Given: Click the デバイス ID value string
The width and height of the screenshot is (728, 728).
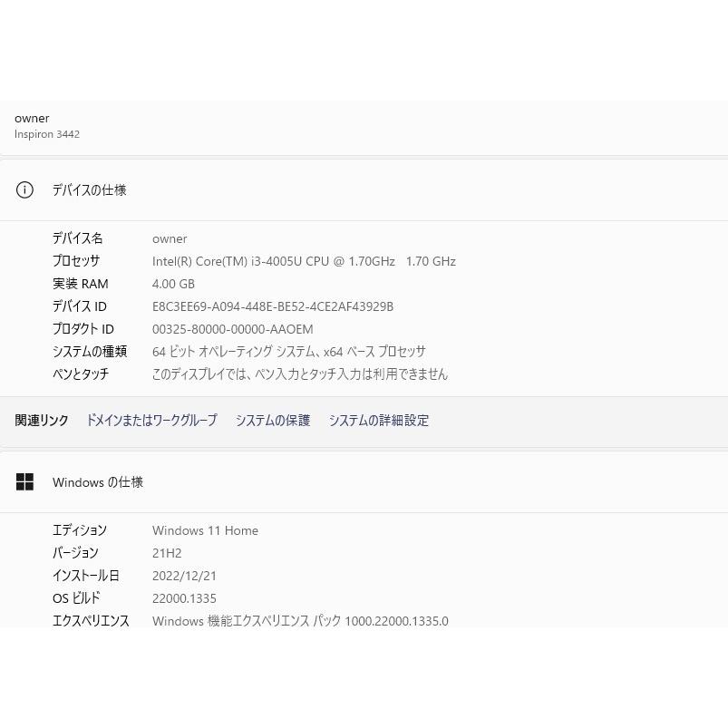Looking at the screenshot, I should pyautogui.click(x=272, y=306).
